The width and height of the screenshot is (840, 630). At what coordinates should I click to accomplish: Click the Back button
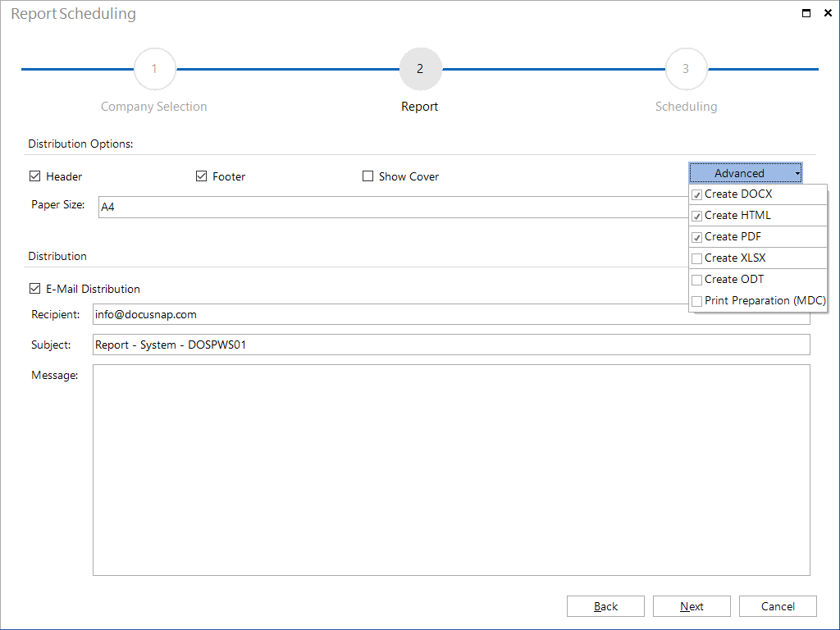[x=605, y=606]
